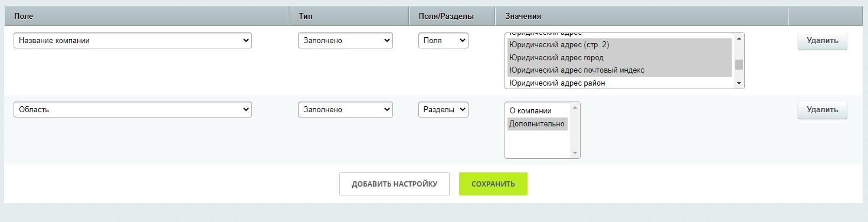The image size is (868, 222).
Task: Click scroll up arrow in values list
Action: click(739, 38)
